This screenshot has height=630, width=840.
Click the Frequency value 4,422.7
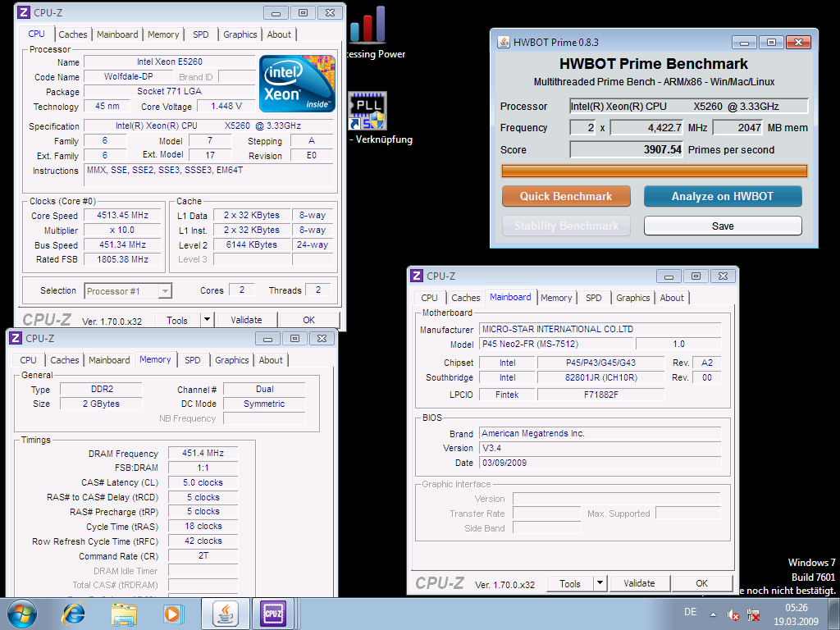646,127
